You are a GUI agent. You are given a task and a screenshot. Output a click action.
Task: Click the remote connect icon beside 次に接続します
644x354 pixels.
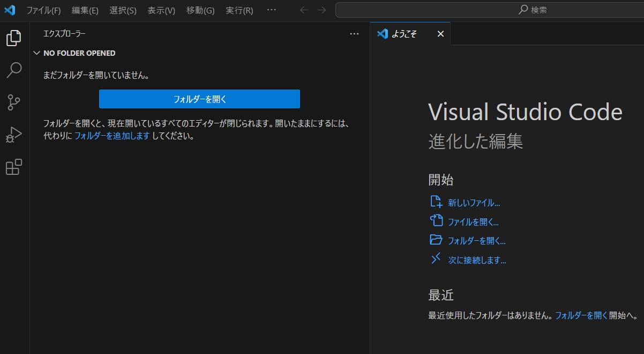tap(436, 259)
